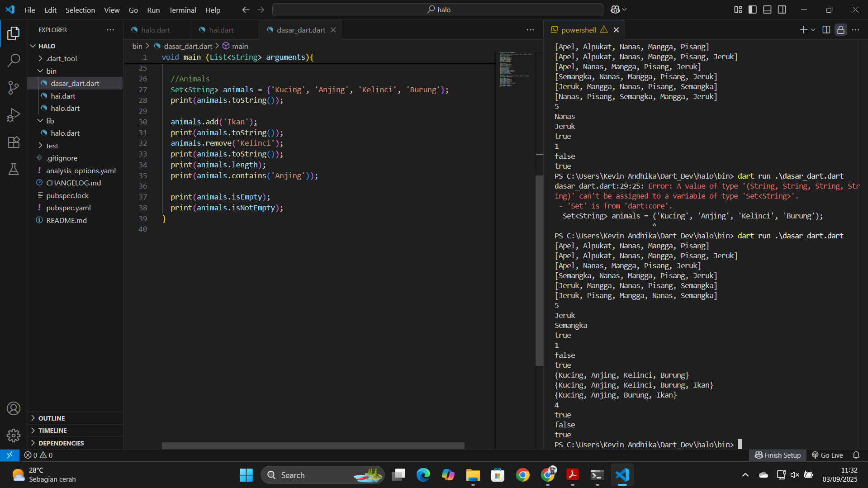868x488 pixels.
Task: Click Finish Setup in status bar
Action: click(778, 455)
